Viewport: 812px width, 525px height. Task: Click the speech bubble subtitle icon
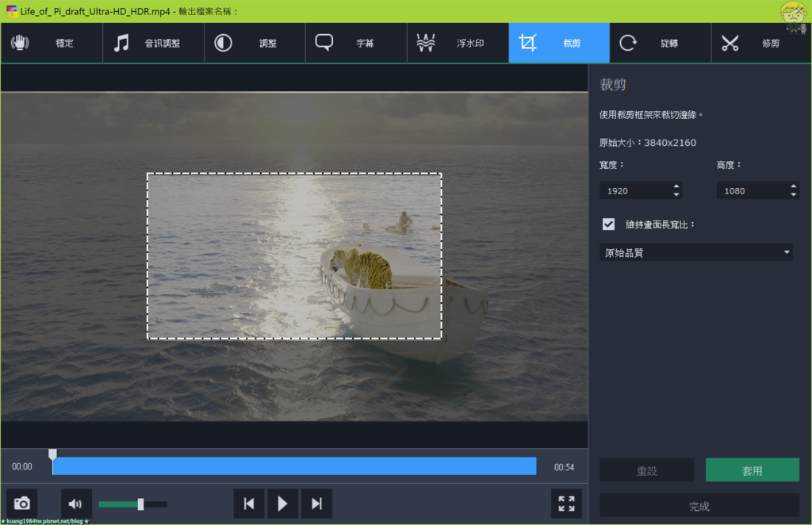click(x=324, y=43)
